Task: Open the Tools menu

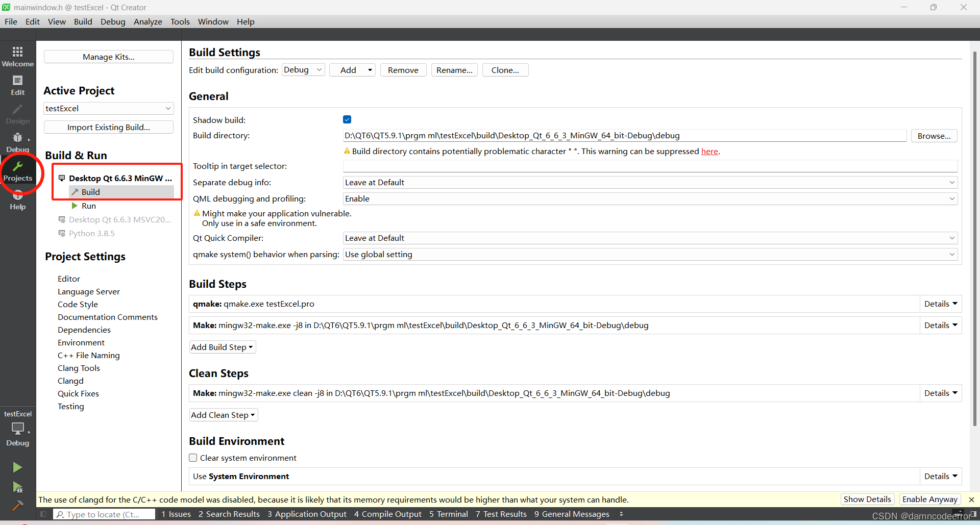Action: [180, 21]
